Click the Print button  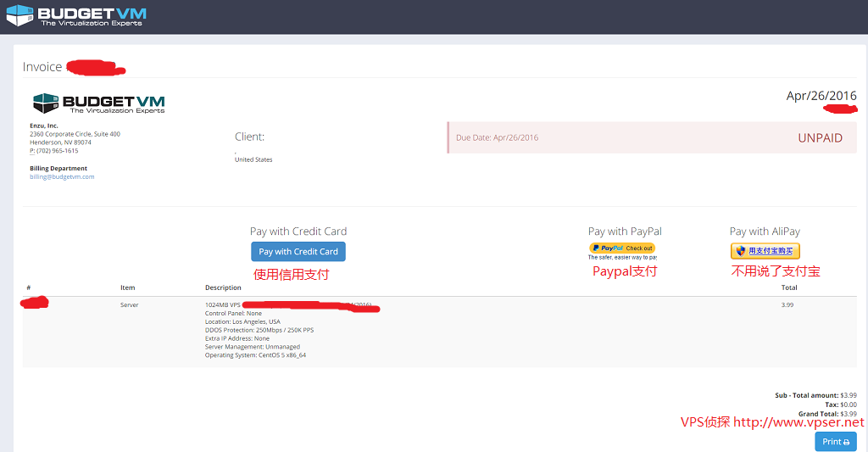(836, 442)
